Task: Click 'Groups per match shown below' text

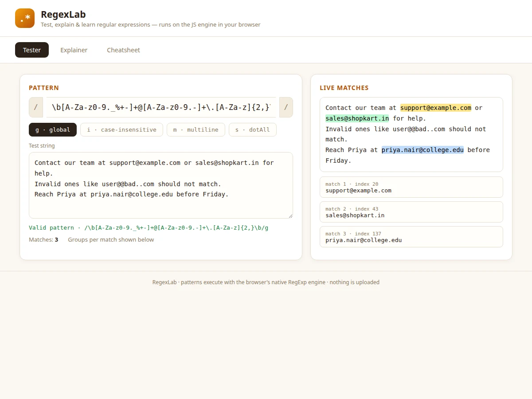Action: click(x=111, y=239)
